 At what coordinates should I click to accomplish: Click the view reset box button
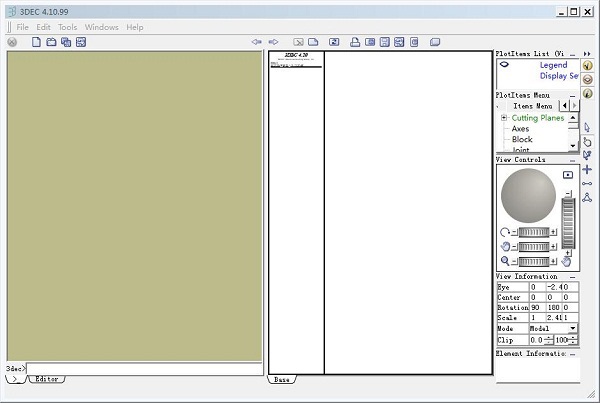pos(568,174)
